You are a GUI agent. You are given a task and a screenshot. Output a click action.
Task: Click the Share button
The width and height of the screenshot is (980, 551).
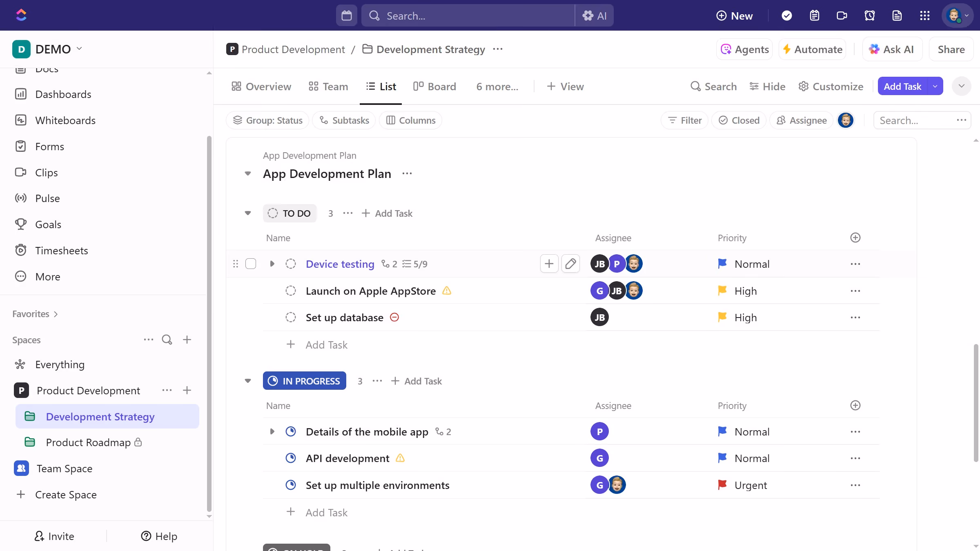coord(951,49)
